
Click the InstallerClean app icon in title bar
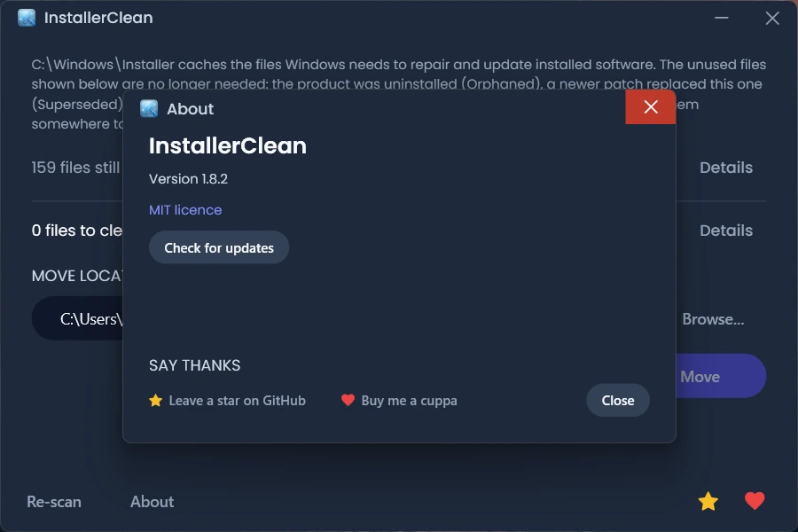(27, 18)
